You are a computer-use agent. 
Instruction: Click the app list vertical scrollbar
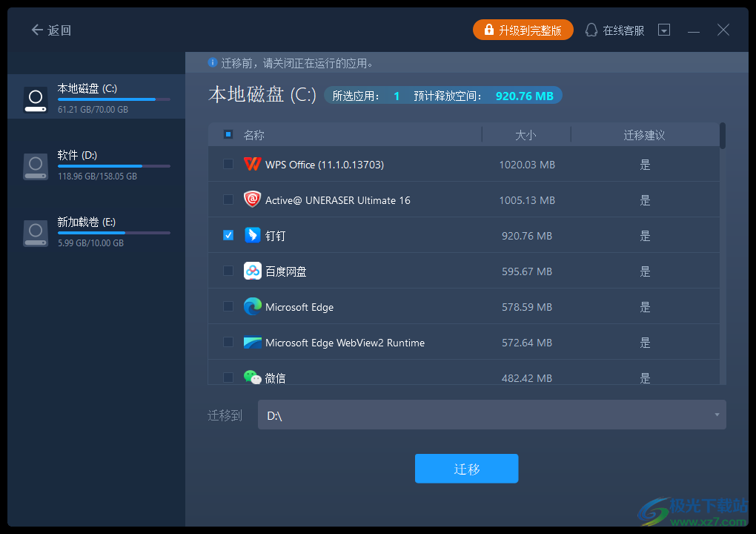click(x=722, y=136)
